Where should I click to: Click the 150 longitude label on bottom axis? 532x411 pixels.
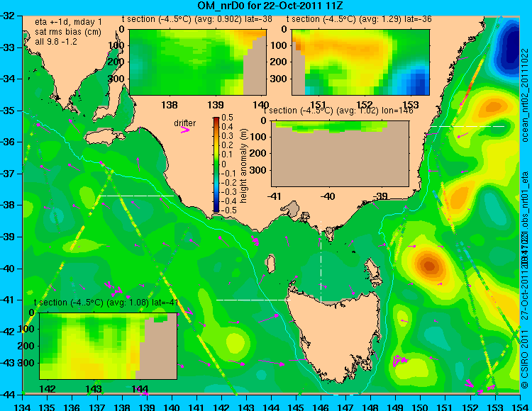(x=420, y=407)
